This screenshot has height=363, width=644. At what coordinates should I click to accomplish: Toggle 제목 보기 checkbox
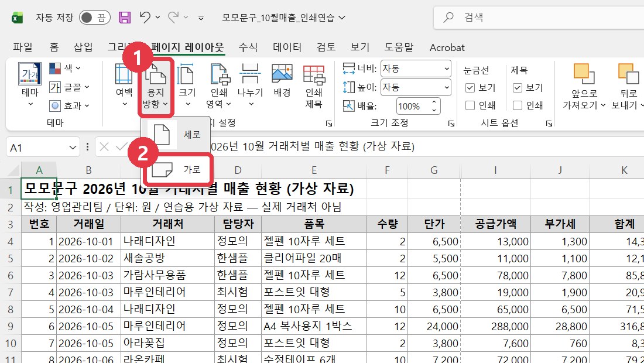[518, 87]
